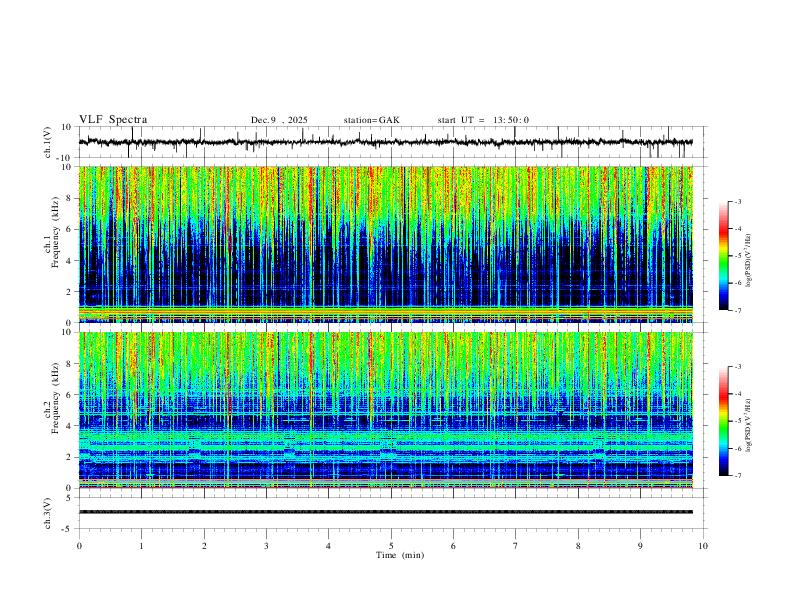Viewport: 792px width, 612px height.
Task: Click the "-7" label on ch.1 colorbar
Action: point(738,310)
